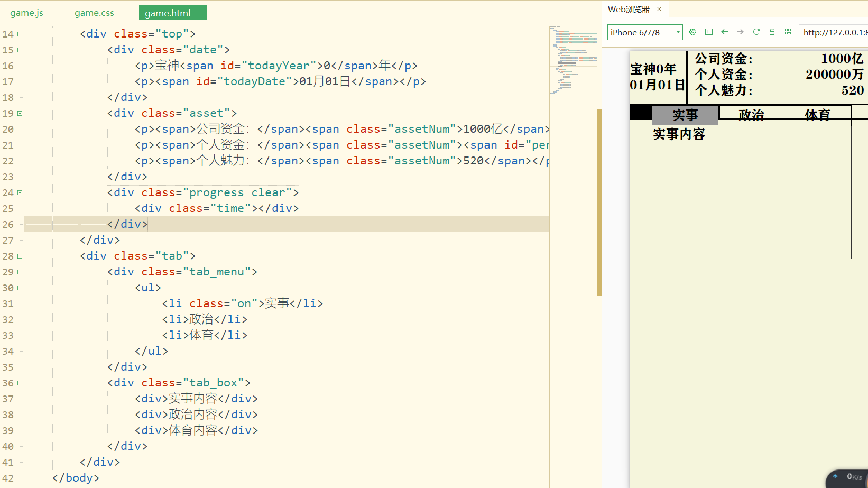Click 实事内容 text in preview box
The height and width of the screenshot is (488, 868).
click(x=679, y=134)
